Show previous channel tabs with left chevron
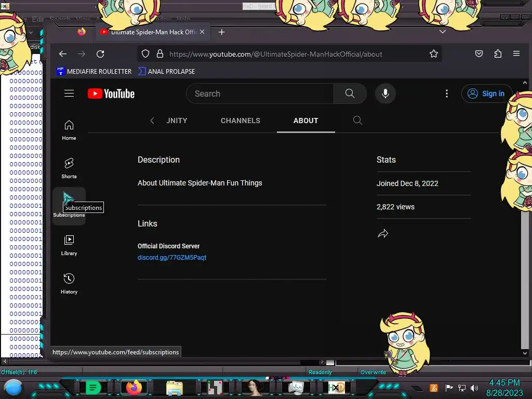532x399 pixels. click(152, 121)
